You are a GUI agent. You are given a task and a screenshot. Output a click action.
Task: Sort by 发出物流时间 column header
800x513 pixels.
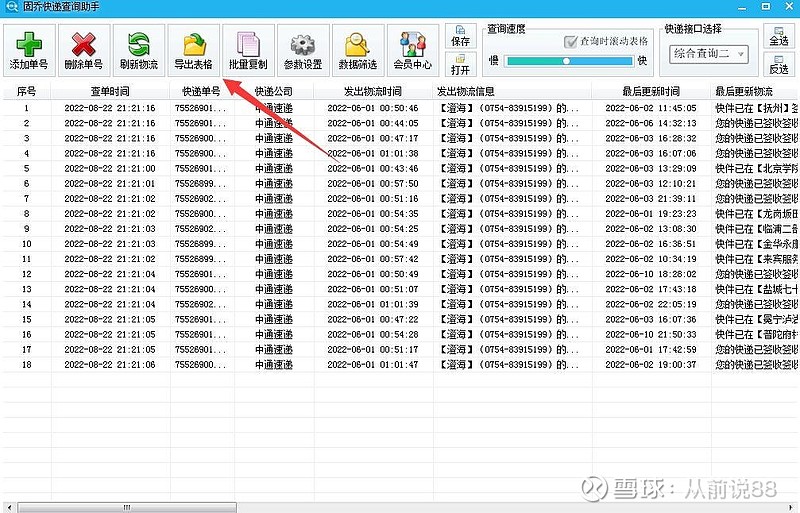372,91
